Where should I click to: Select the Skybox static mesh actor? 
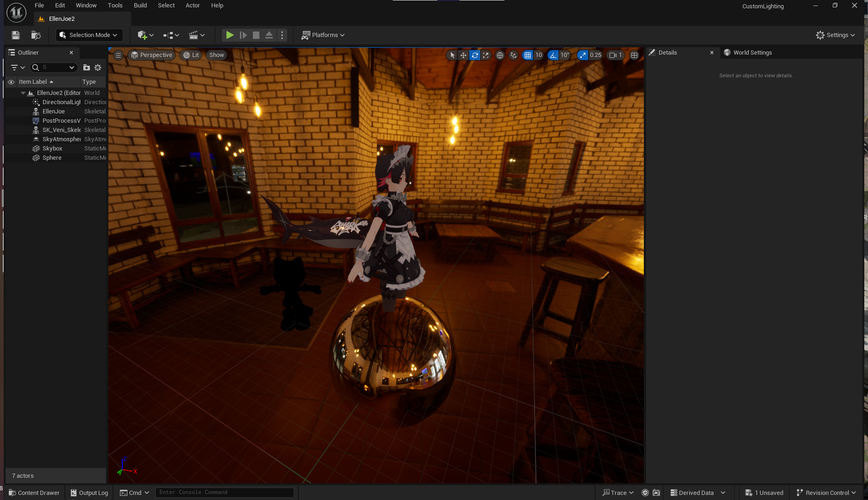[x=56, y=149]
